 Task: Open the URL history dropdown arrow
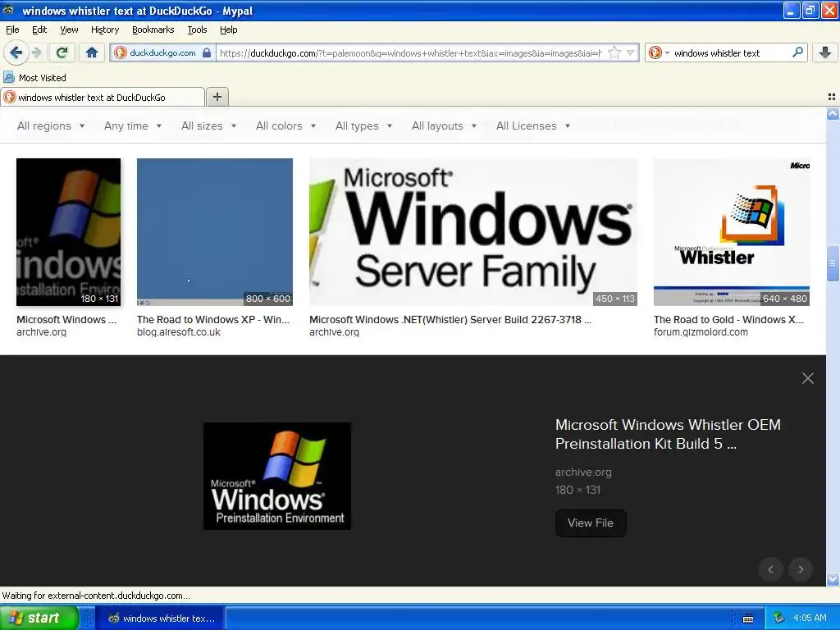631,52
